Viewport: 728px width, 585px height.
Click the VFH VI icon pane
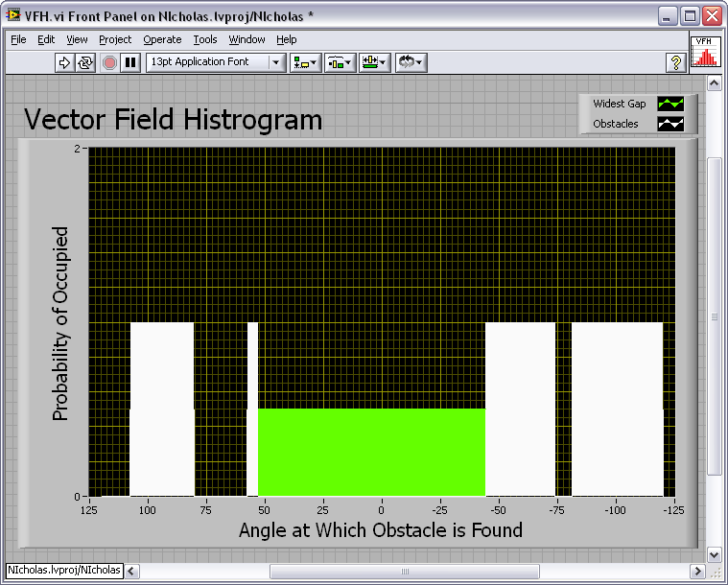tap(705, 52)
